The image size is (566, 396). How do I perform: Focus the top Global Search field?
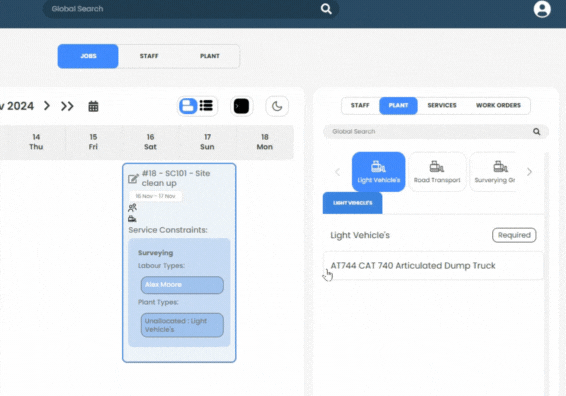point(190,9)
